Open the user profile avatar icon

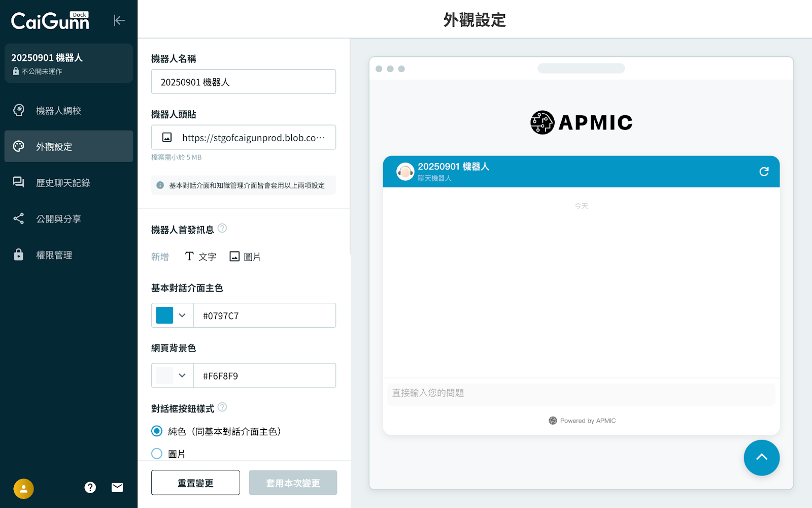coord(23,489)
